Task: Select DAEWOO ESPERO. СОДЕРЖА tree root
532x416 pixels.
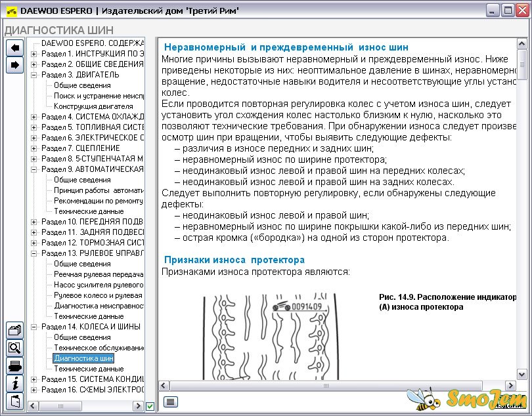Action: coord(93,43)
